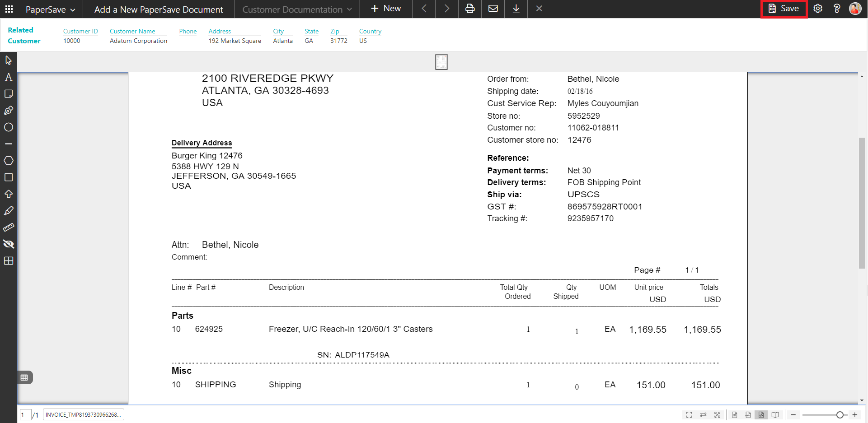Expand the Customer Documentation dropdown
Viewport: 868px width, 423px height.
click(x=297, y=9)
